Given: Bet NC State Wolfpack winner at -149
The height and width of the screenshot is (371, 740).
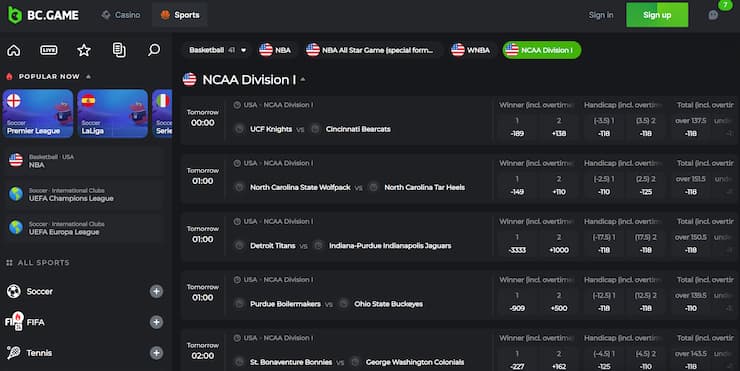Looking at the screenshot, I should pyautogui.click(x=517, y=186).
